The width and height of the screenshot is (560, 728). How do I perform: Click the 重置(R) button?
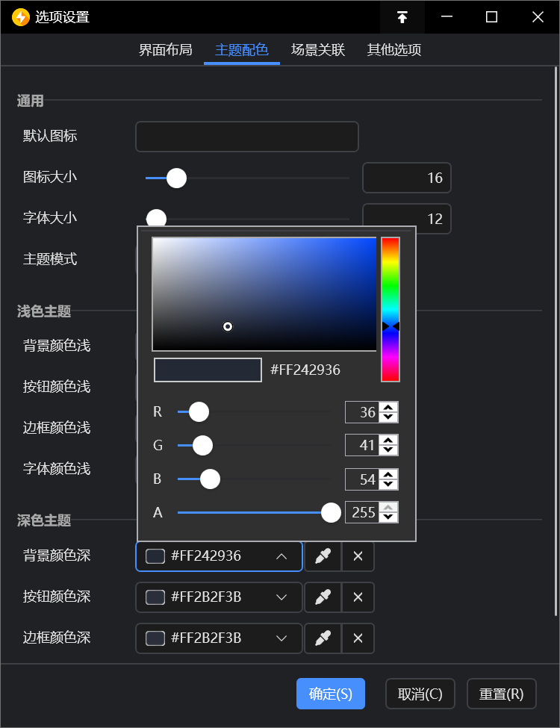502,694
